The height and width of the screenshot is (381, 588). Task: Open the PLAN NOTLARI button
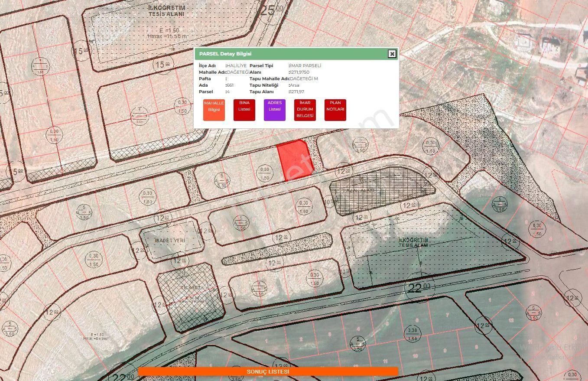[x=335, y=110]
